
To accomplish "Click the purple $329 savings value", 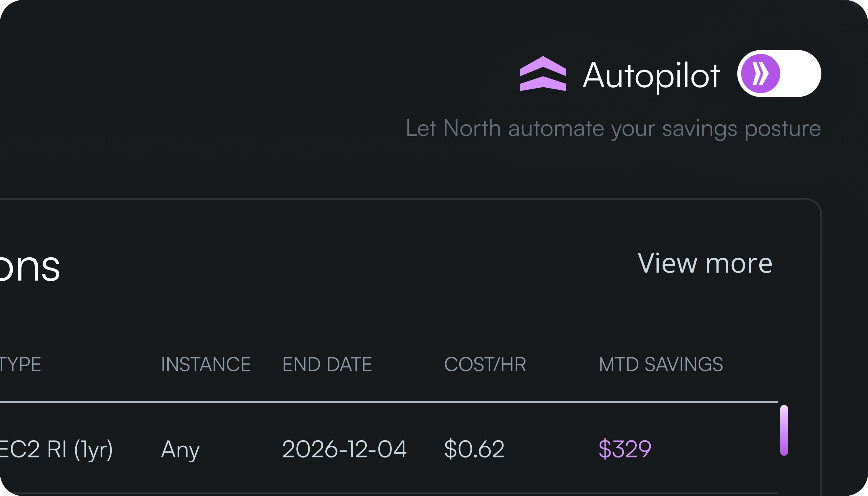I will [x=625, y=449].
